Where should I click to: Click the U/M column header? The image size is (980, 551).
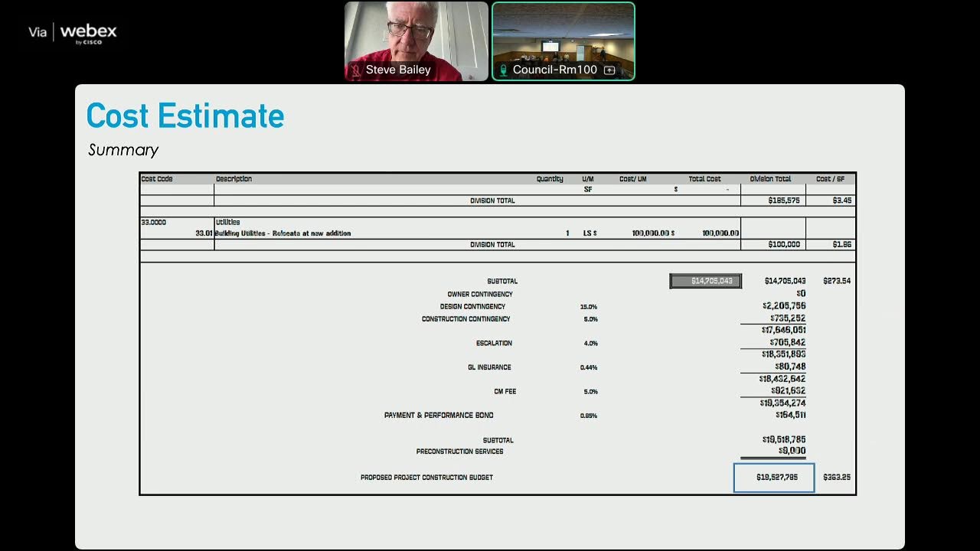(x=588, y=179)
